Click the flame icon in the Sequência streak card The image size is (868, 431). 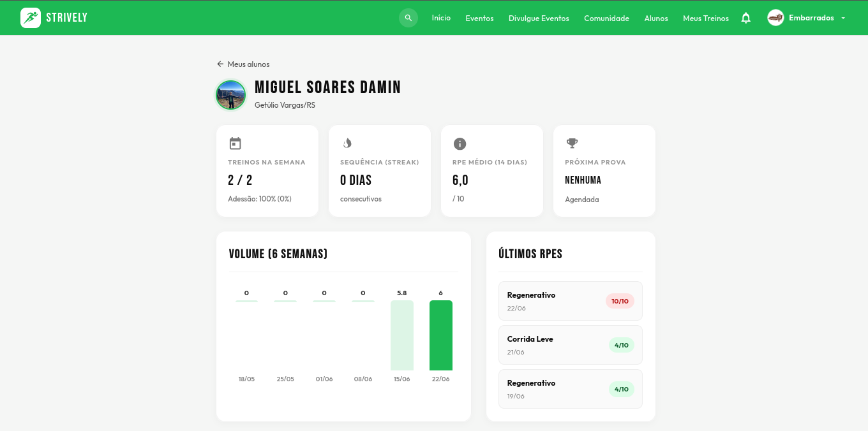347,143
